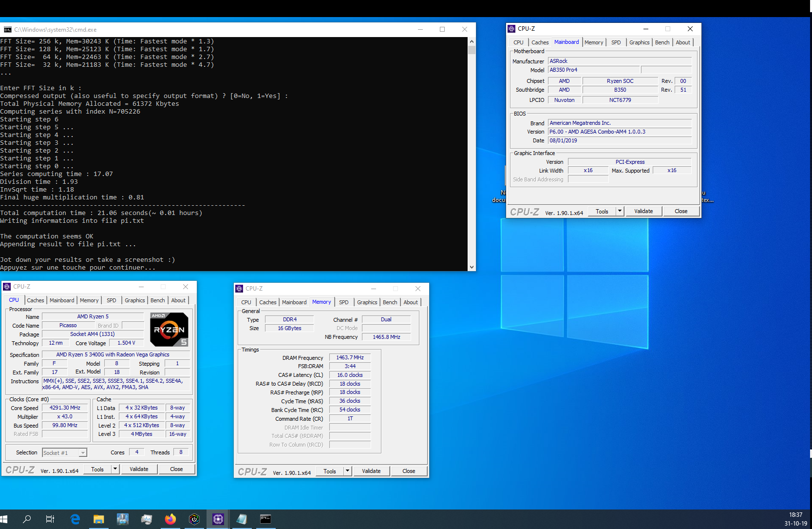
Task: Select CPU tab in Mainboard CPU-Z window
Action: pyautogui.click(x=518, y=42)
